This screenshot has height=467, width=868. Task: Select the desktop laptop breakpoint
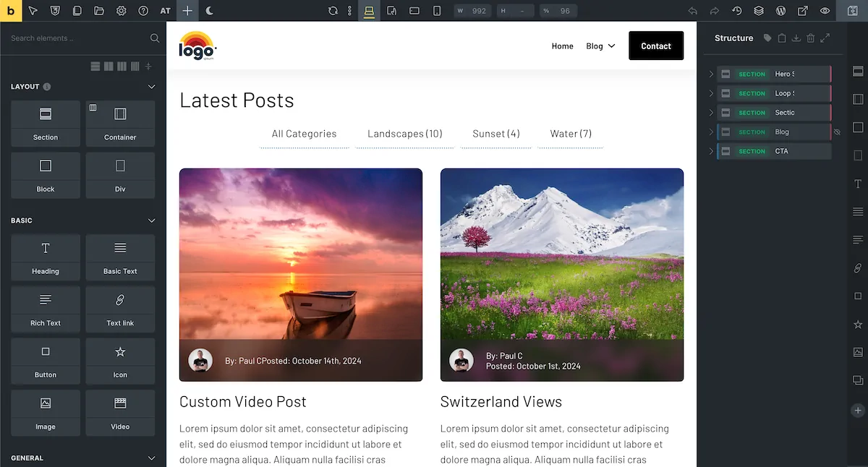(x=369, y=11)
